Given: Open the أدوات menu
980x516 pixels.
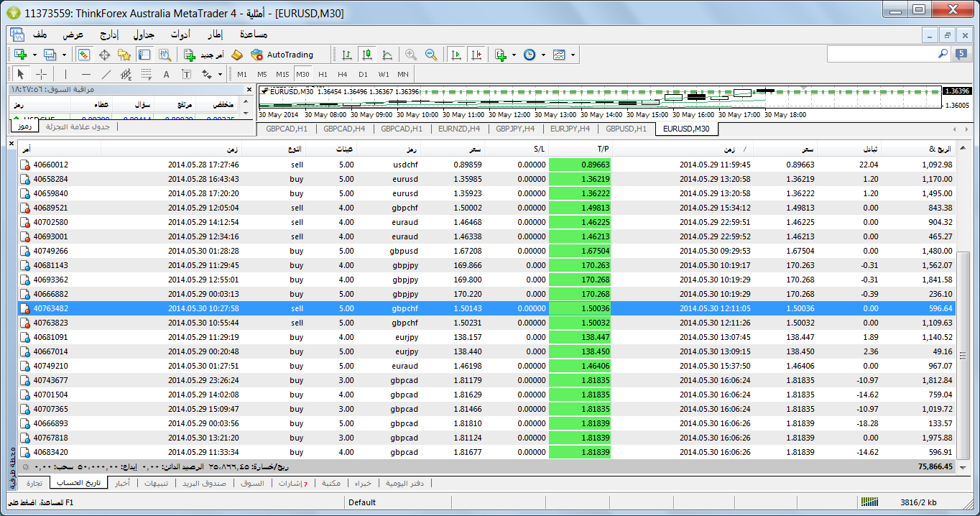Looking at the screenshot, I should click(180, 34).
